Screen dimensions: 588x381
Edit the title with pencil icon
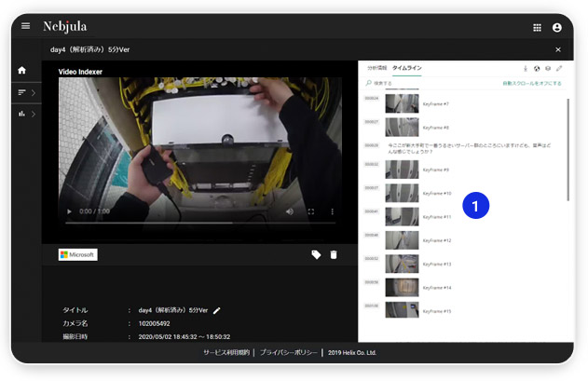[217, 310]
